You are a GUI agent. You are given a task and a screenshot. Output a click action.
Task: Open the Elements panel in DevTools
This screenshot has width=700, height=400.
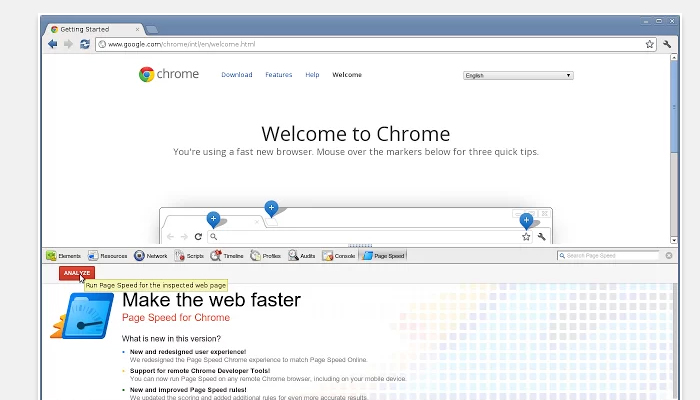coord(64,256)
